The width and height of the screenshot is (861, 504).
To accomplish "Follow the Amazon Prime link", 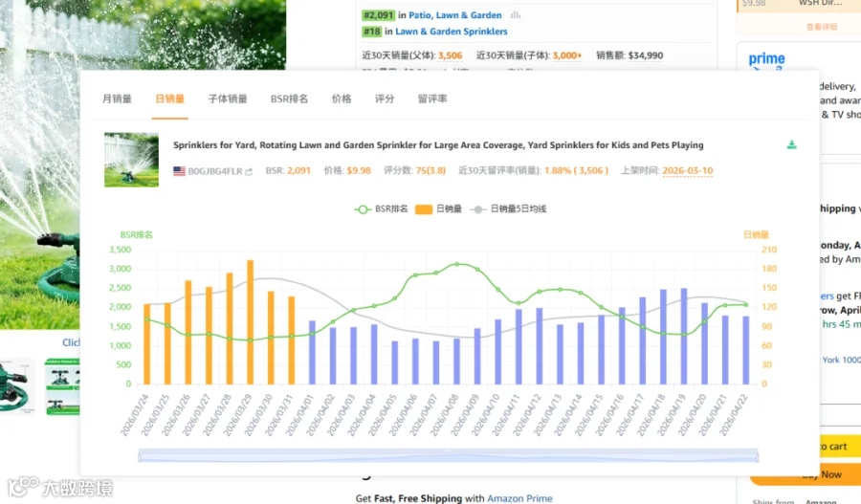I will [519, 498].
